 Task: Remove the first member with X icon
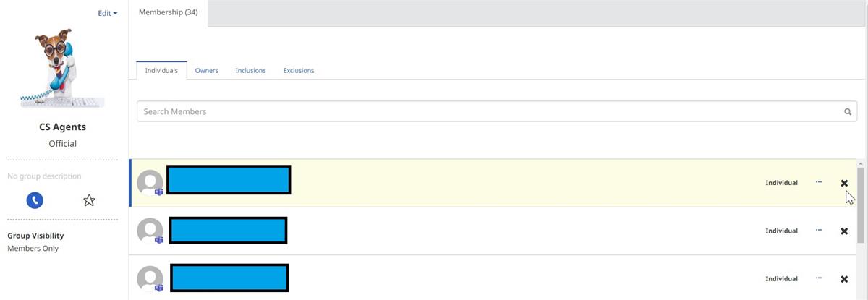coord(844,183)
